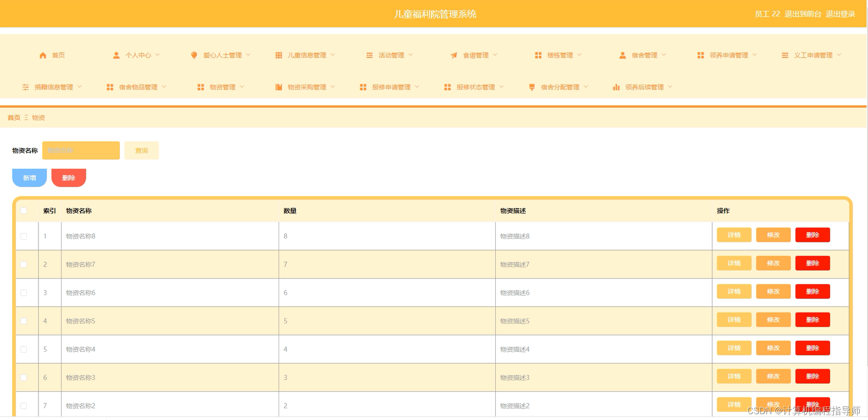Click the list icon beside 活动管理
Screen dimensions: 868x420
pyautogui.click(x=369, y=55)
